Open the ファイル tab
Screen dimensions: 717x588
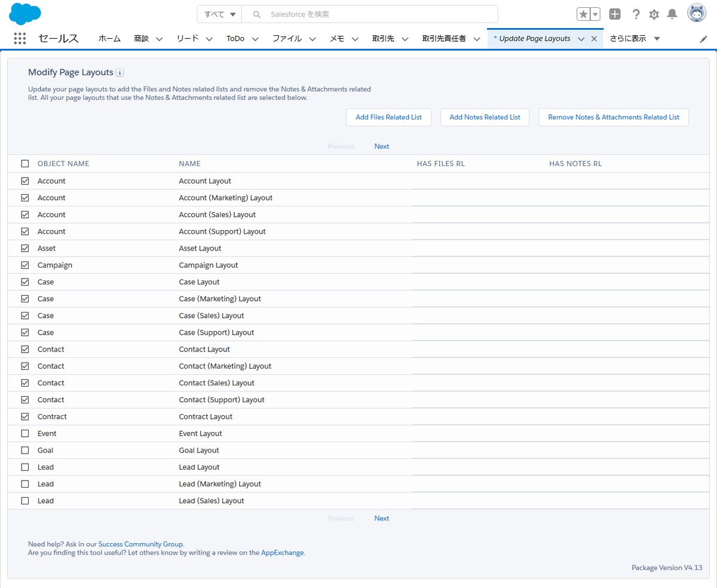(x=287, y=38)
